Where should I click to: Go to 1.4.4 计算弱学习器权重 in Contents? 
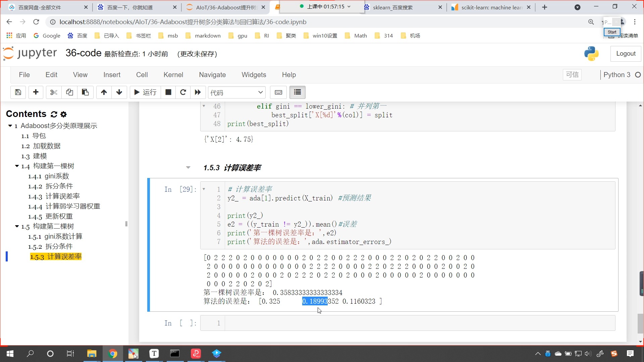click(x=64, y=206)
